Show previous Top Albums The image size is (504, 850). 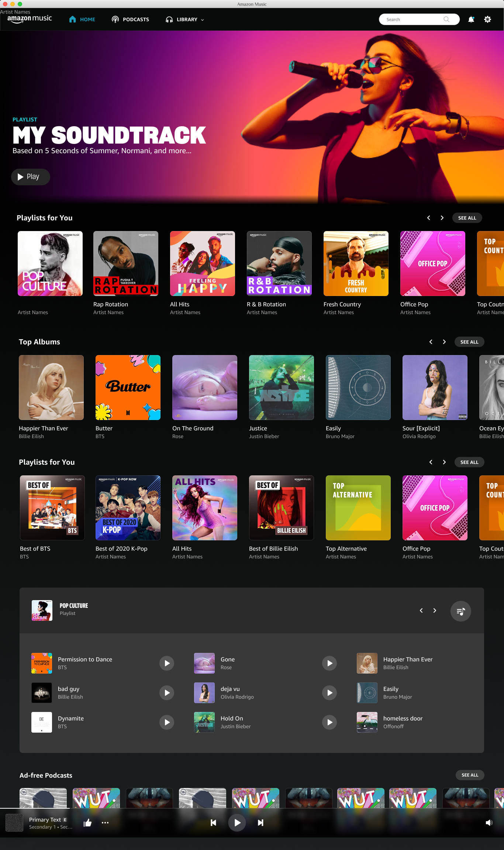[431, 342]
